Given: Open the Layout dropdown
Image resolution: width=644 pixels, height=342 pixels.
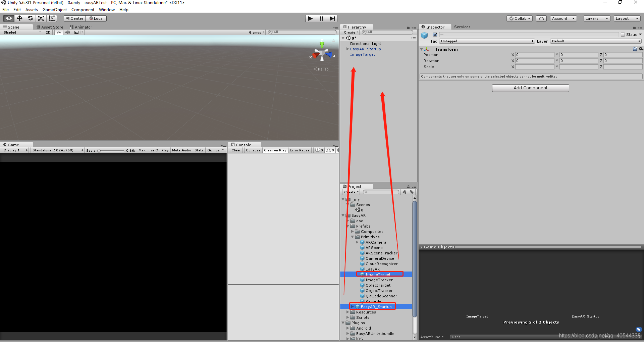Looking at the screenshot, I should click(x=627, y=18).
